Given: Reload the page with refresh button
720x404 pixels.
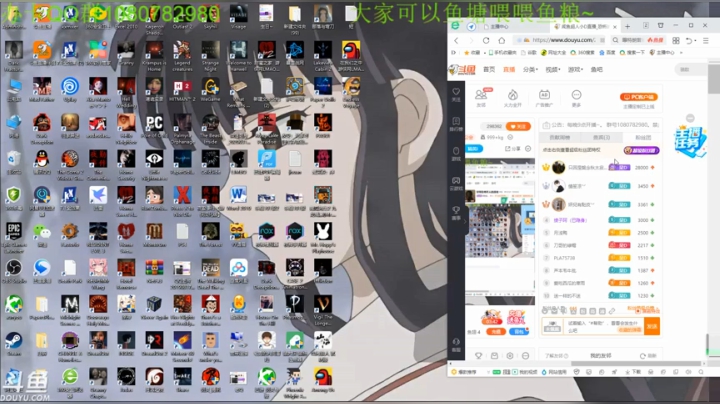Looking at the screenshot, I should [486, 40].
